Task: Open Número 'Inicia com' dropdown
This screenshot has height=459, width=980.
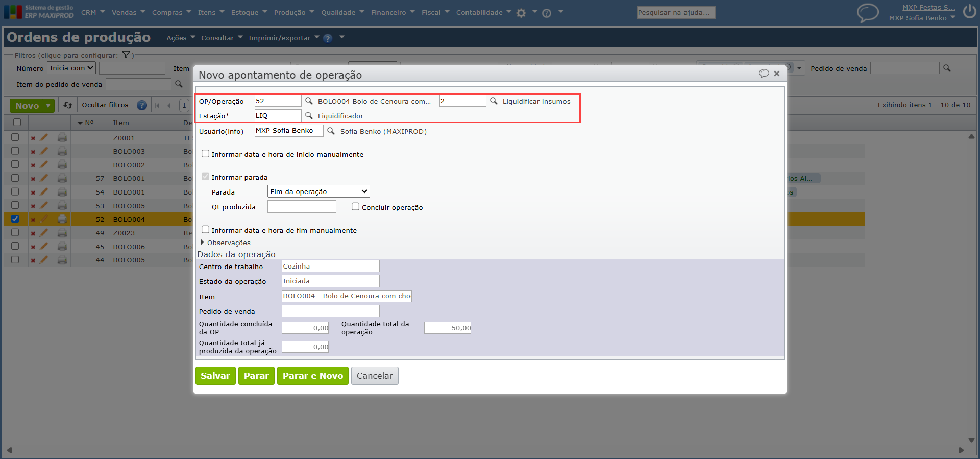Action: pyautogui.click(x=71, y=68)
